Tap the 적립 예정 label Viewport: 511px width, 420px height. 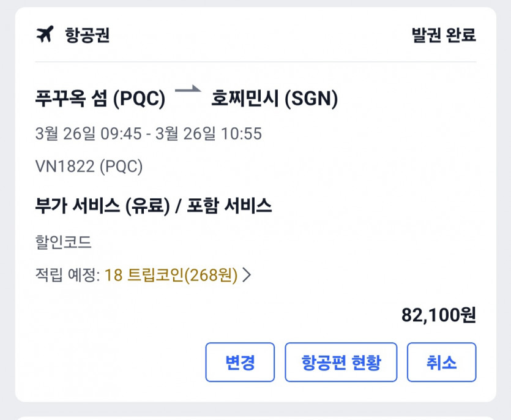[67, 276]
